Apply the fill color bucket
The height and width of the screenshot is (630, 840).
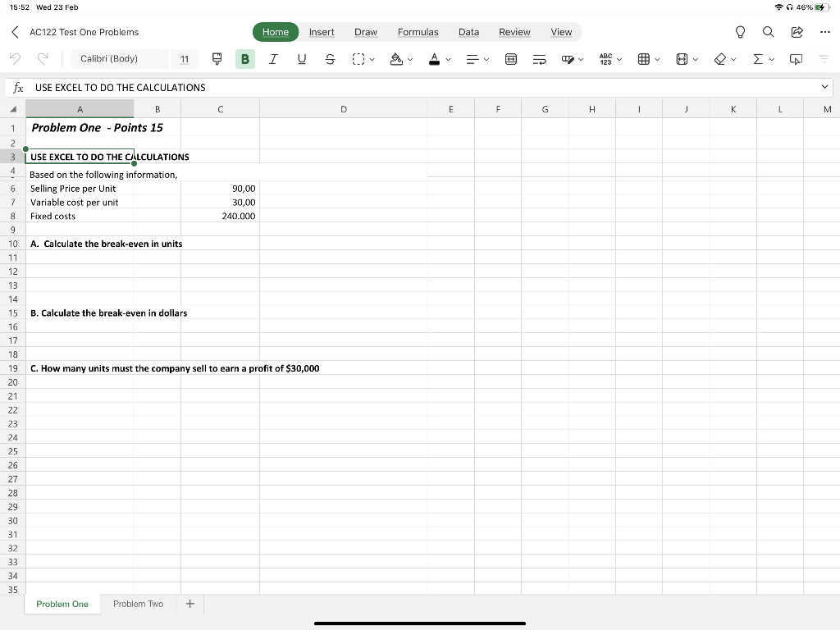(396, 59)
